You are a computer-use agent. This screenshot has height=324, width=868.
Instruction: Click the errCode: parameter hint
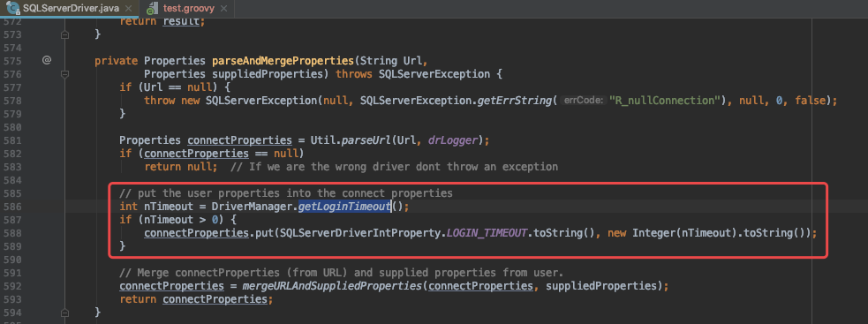(583, 101)
